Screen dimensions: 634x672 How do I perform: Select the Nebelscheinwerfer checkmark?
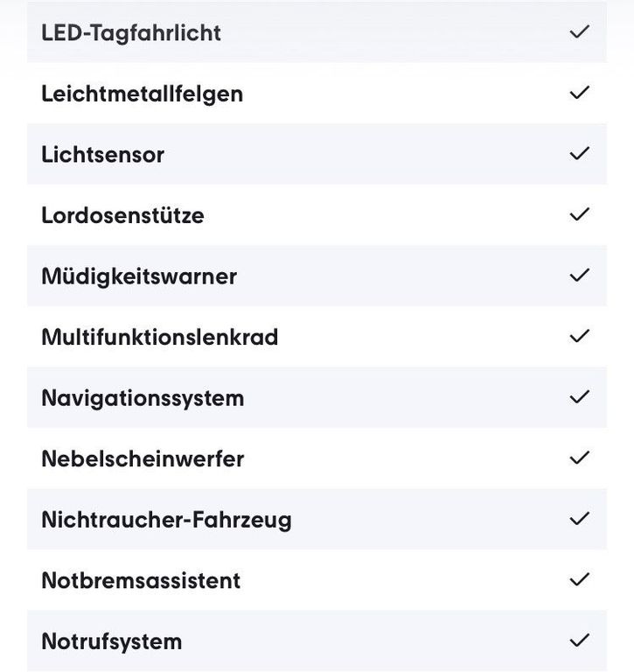[x=579, y=458]
